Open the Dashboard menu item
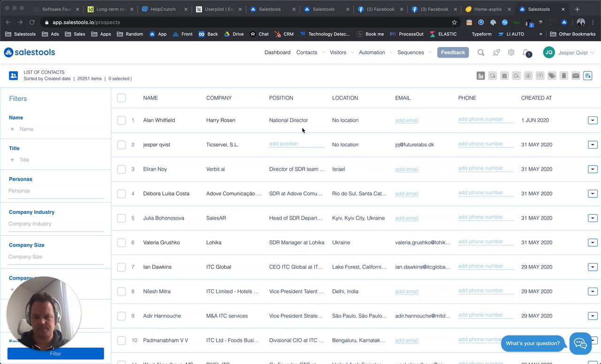 (x=277, y=53)
